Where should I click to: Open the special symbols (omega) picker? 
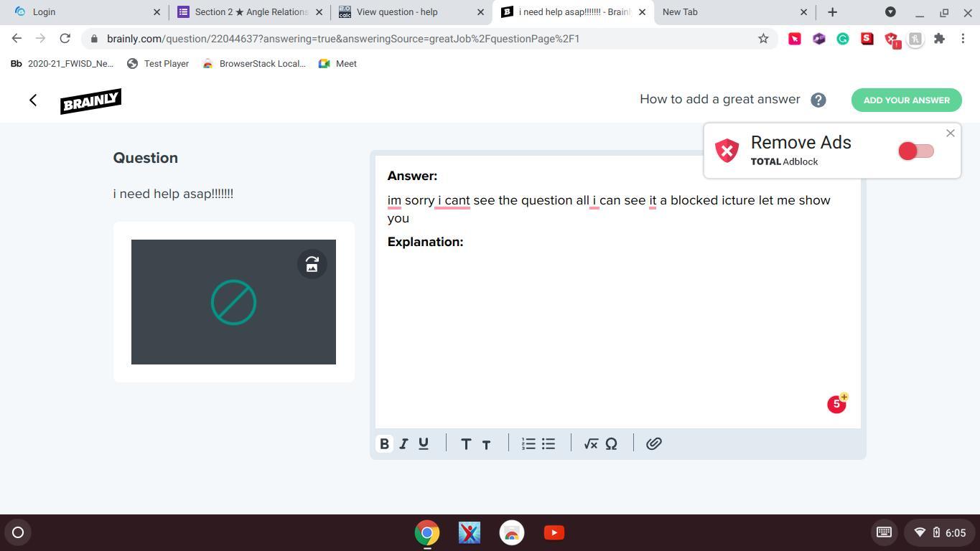coord(611,444)
